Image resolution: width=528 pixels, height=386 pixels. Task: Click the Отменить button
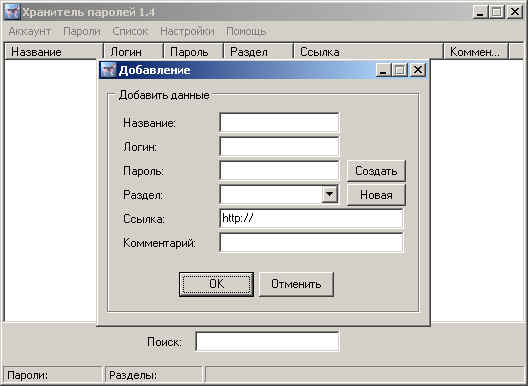coord(296,284)
